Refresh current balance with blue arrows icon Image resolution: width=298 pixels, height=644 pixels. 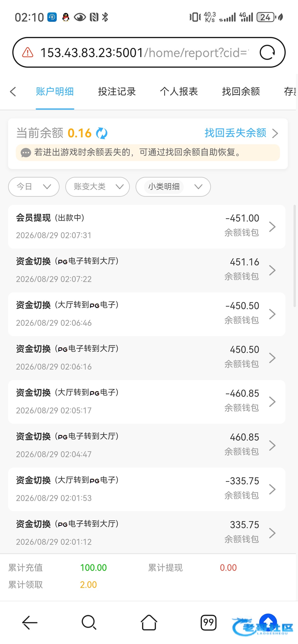click(102, 133)
